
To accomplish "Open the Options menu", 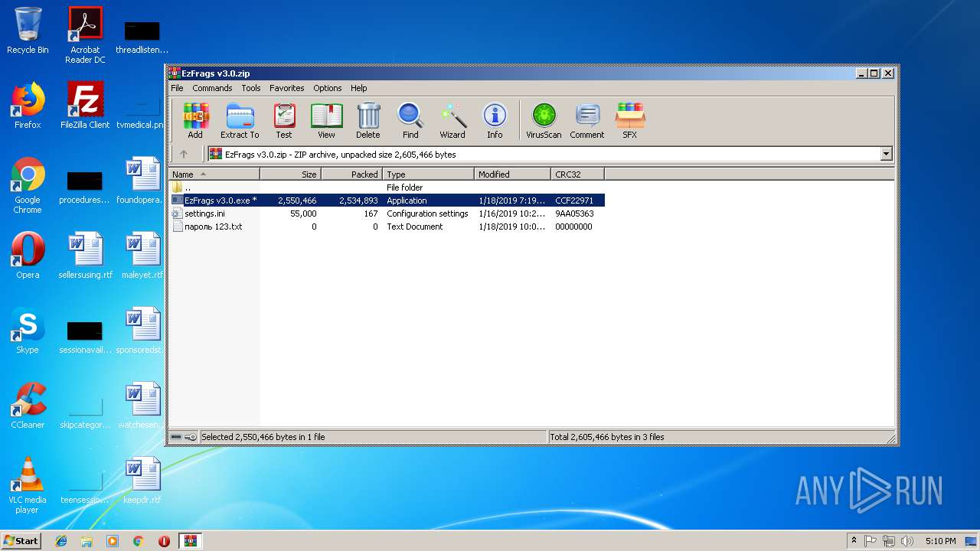I will [x=328, y=88].
